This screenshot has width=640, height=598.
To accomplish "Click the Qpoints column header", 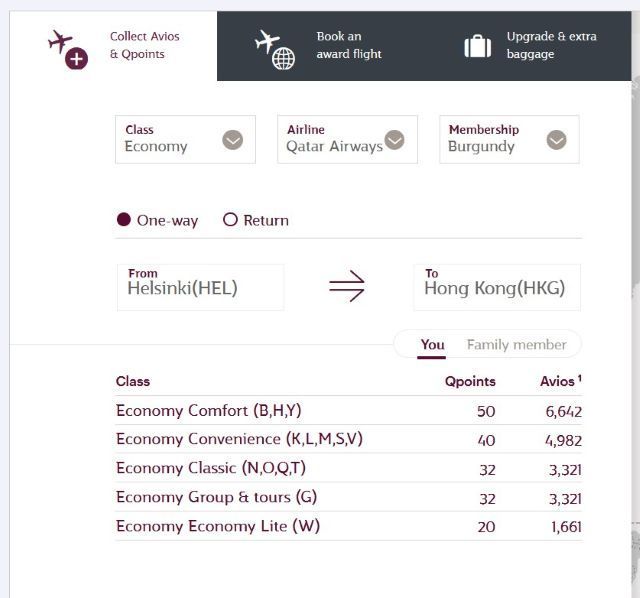I will pyautogui.click(x=470, y=381).
